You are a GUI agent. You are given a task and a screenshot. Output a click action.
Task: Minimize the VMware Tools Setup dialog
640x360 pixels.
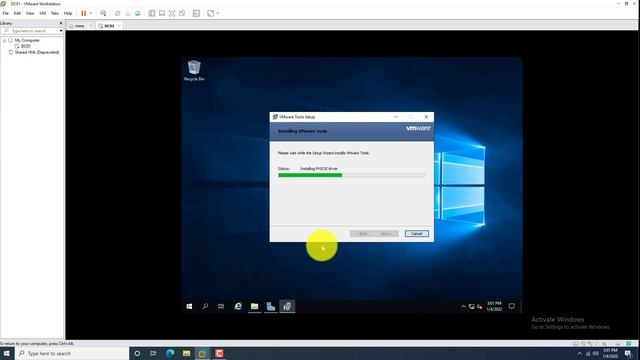396,117
